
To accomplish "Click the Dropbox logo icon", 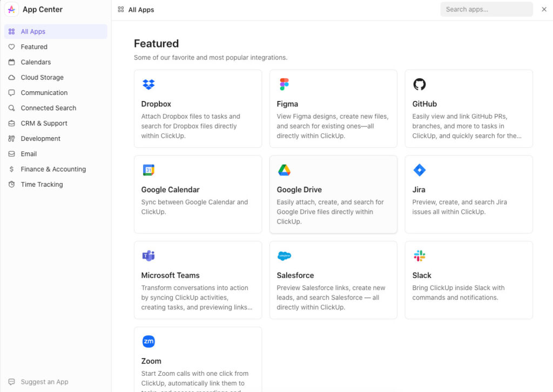I will [149, 84].
